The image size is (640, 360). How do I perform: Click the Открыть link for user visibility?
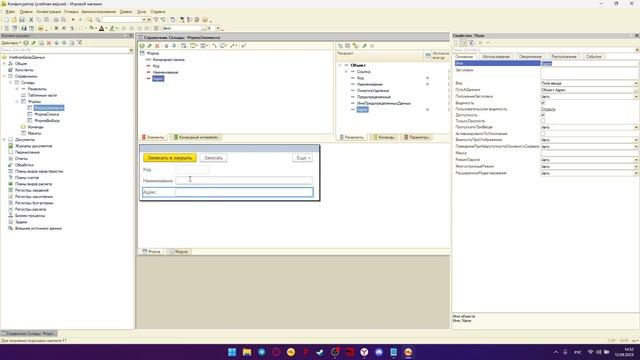coord(548,109)
